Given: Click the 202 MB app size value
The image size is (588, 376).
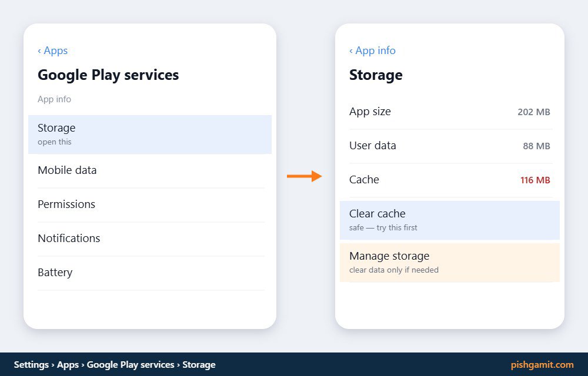Looking at the screenshot, I should coord(534,112).
